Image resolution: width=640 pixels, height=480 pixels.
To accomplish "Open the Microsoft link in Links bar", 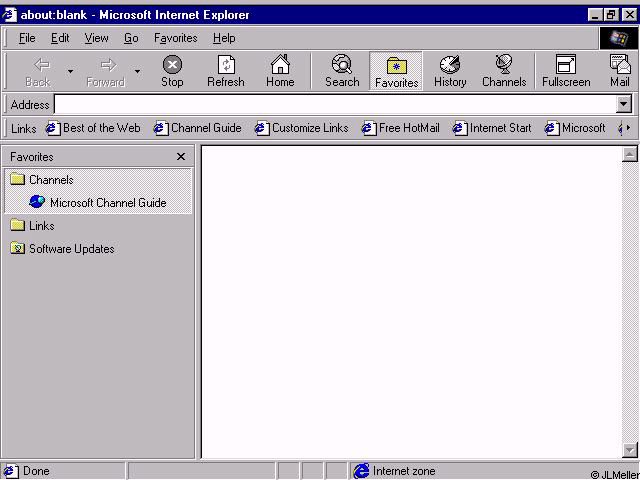I will 576,128.
